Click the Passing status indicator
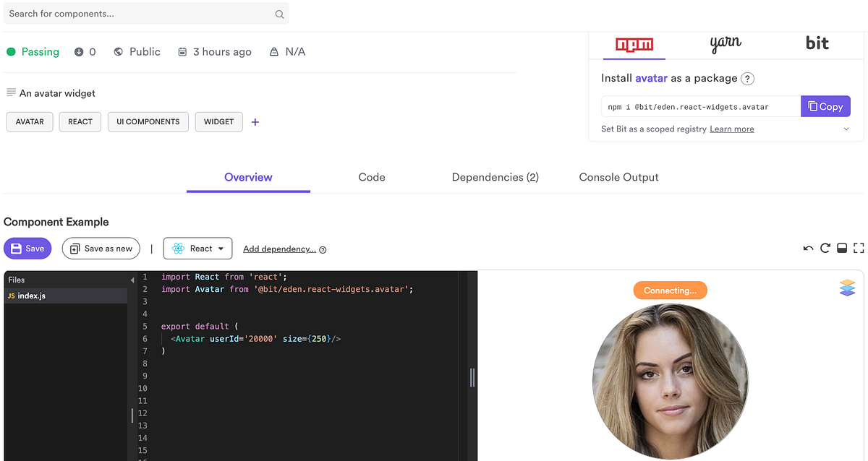This screenshot has height=461, width=868. click(x=33, y=51)
